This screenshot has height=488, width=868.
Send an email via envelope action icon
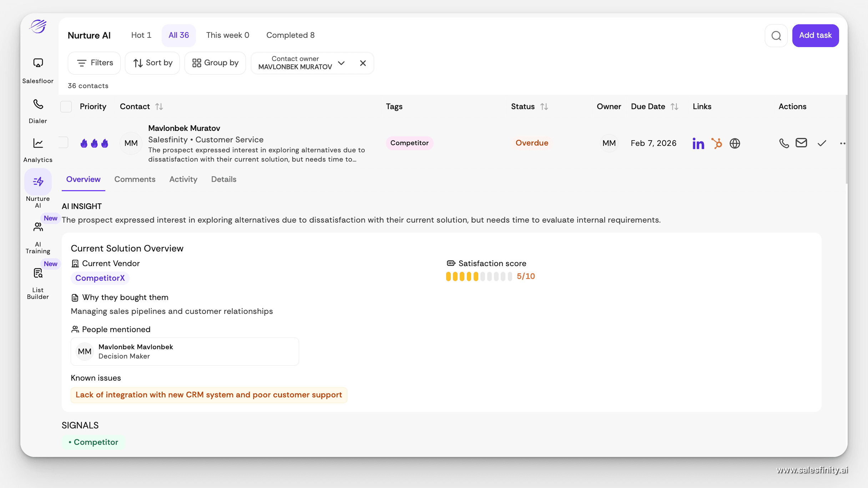tap(801, 143)
